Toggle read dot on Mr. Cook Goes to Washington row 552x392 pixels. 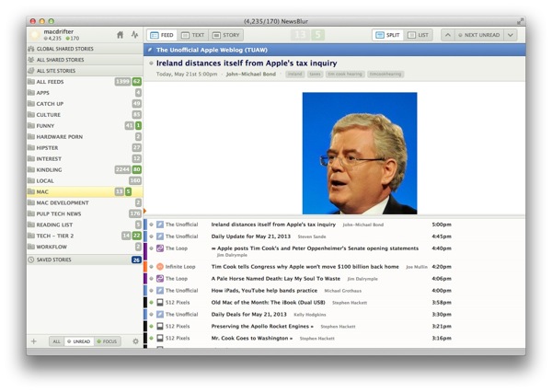click(152, 338)
